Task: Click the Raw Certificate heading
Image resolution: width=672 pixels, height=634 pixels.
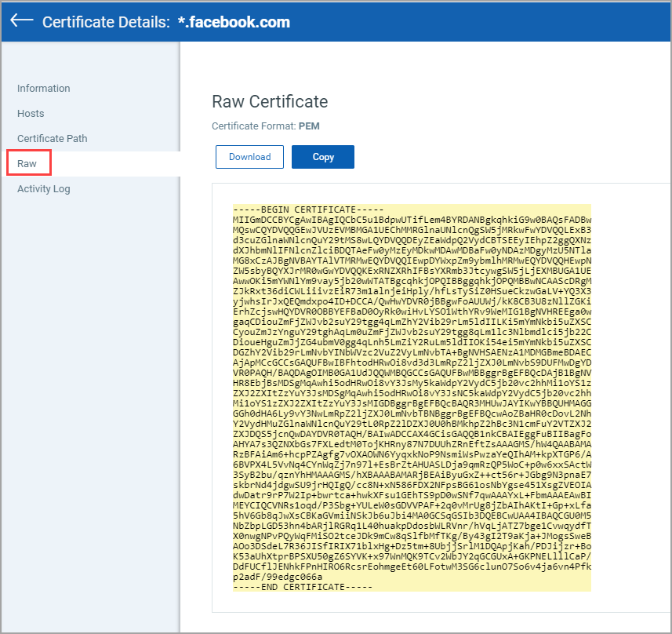Action: (270, 102)
